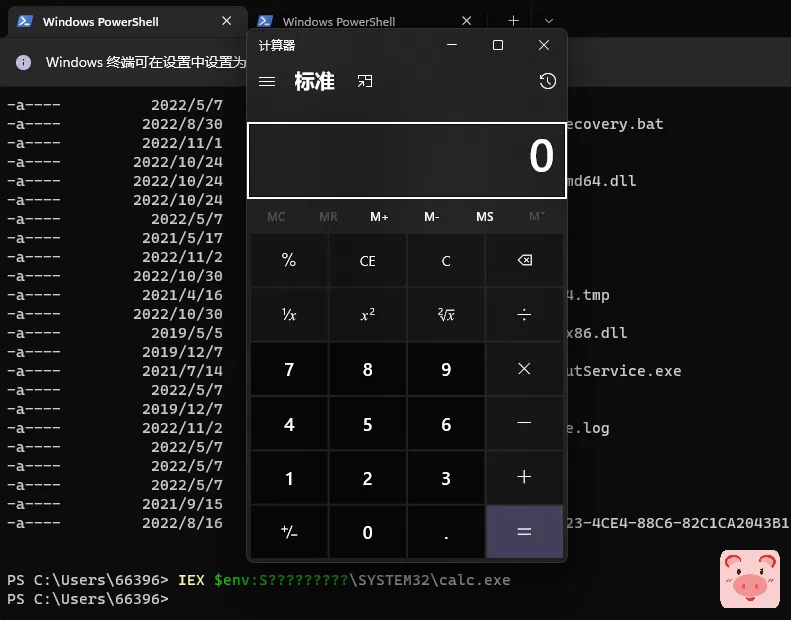Click the x squared key
The image size is (791, 620).
click(368, 315)
